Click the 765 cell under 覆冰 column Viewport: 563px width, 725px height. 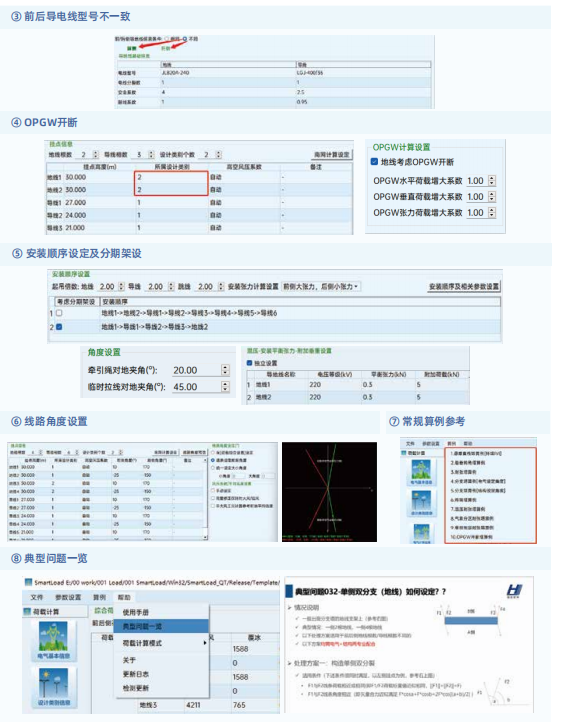pyautogui.click(x=239, y=705)
